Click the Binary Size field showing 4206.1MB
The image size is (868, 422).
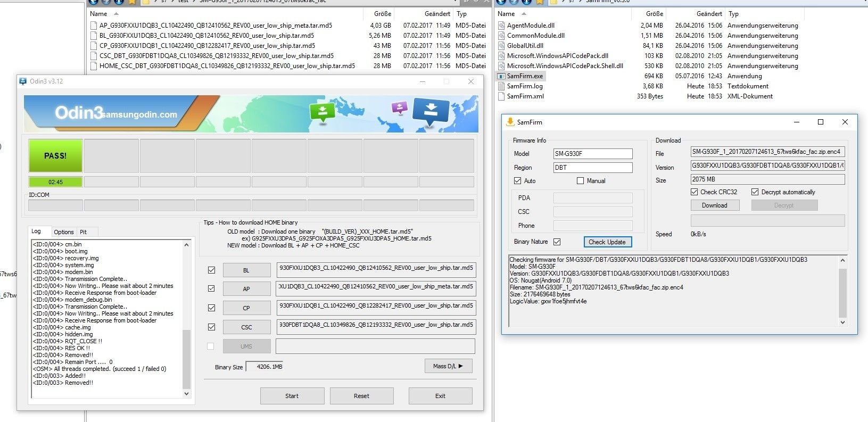264,367
